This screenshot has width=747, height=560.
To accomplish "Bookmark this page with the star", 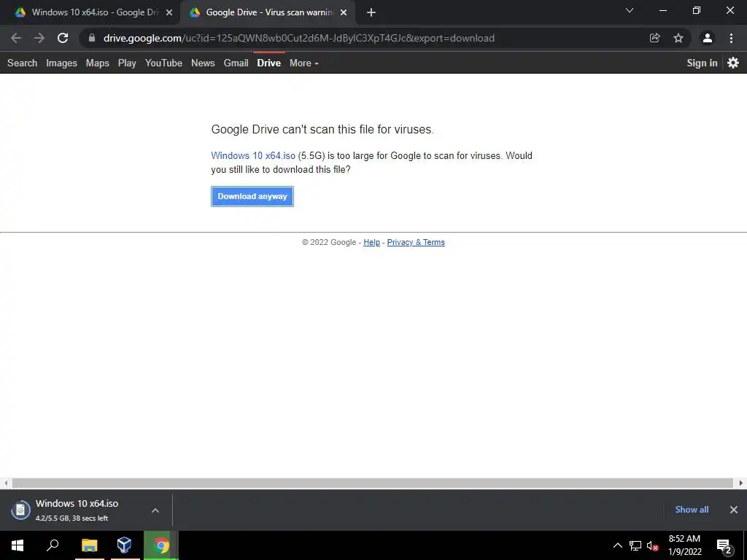I will (678, 38).
